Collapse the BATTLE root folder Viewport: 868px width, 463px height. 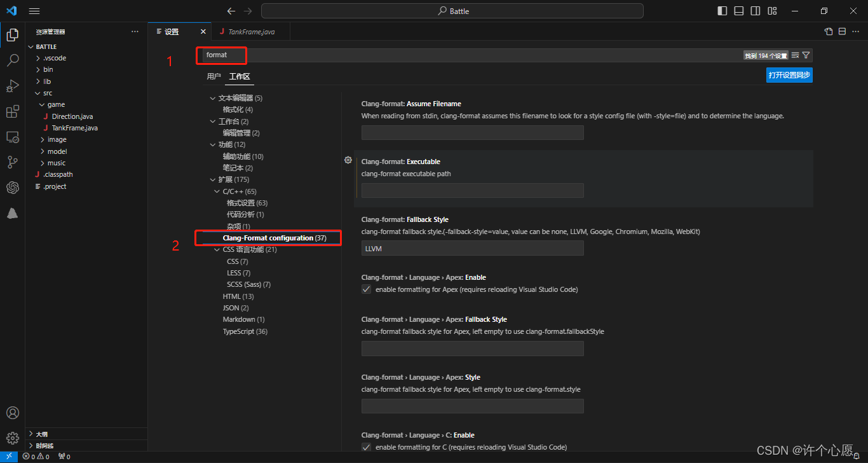tap(86, 46)
